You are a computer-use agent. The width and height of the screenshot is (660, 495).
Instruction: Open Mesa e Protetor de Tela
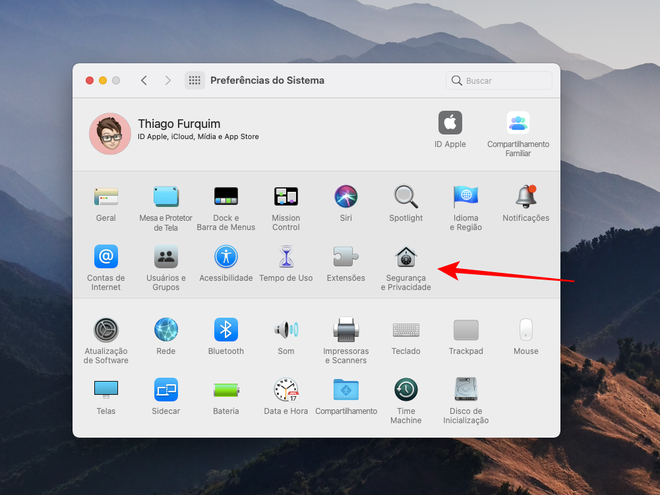166,197
